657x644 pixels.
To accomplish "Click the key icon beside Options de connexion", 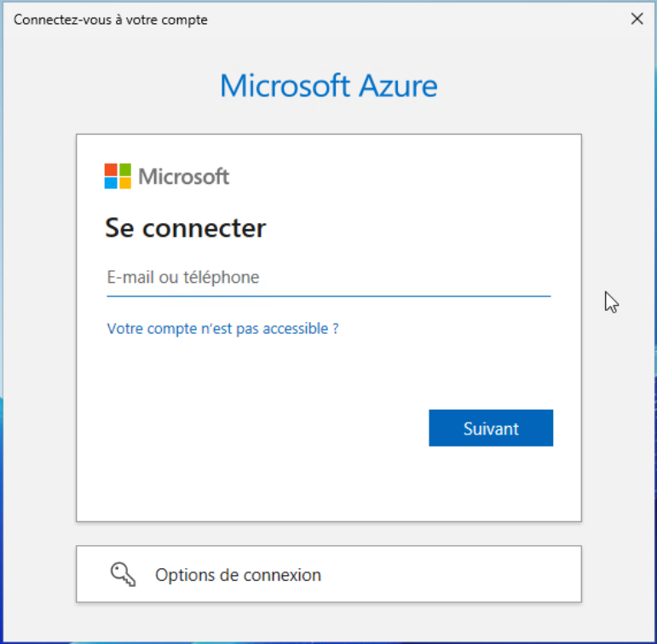I will point(124,574).
